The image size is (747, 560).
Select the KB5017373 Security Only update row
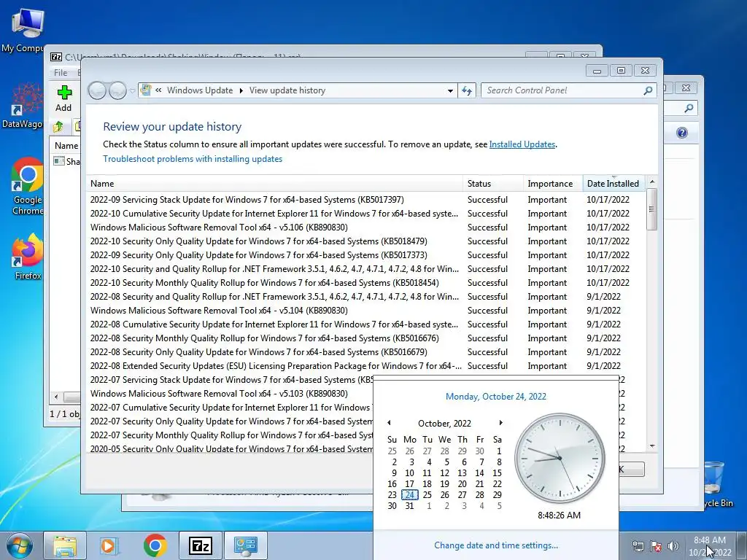tap(366, 254)
